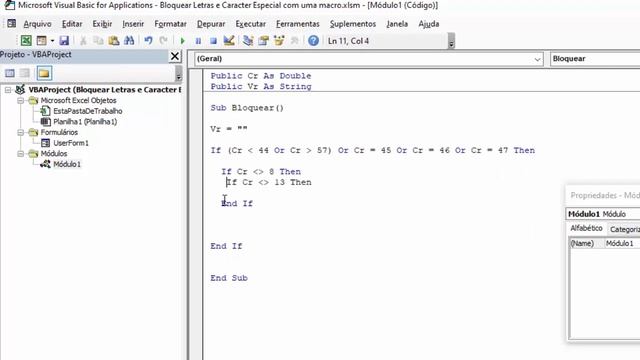Collapse the Formulários folder
This screenshot has height=360, width=640.
pyautogui.click(x=20, y=132)
